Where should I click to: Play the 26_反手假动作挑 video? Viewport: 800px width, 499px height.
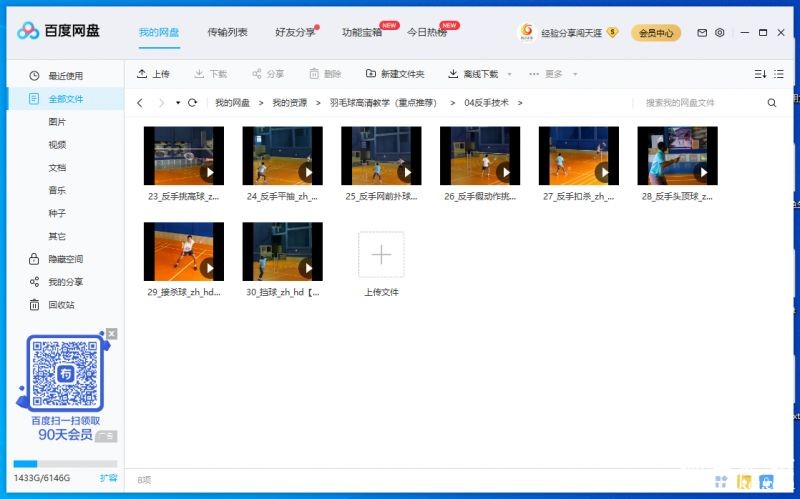(x=505, y=172)
